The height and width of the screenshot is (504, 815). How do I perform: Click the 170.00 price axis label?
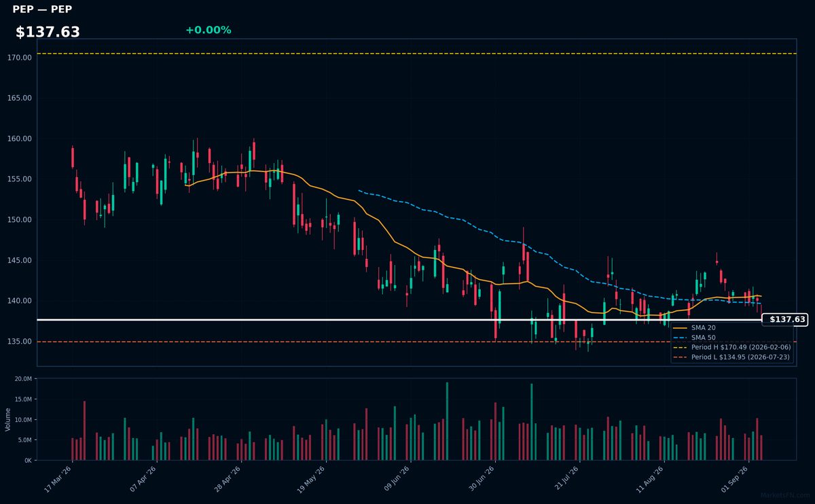20,58
